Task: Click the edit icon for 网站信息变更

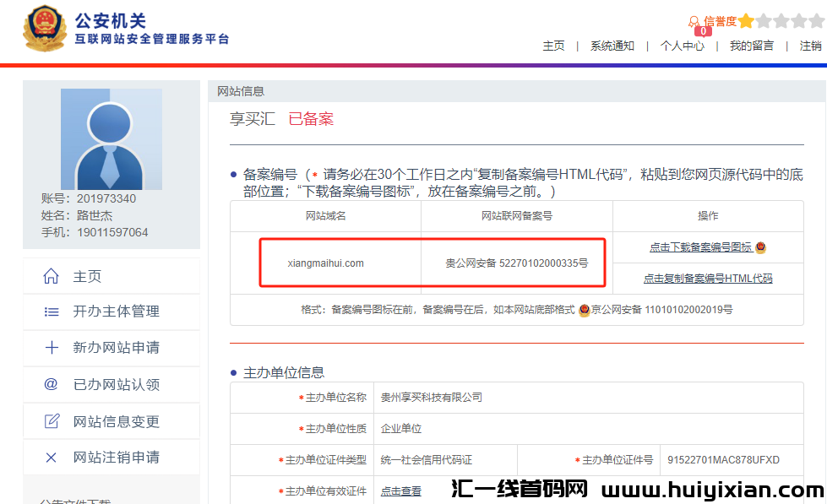Action: click(51, 421)
